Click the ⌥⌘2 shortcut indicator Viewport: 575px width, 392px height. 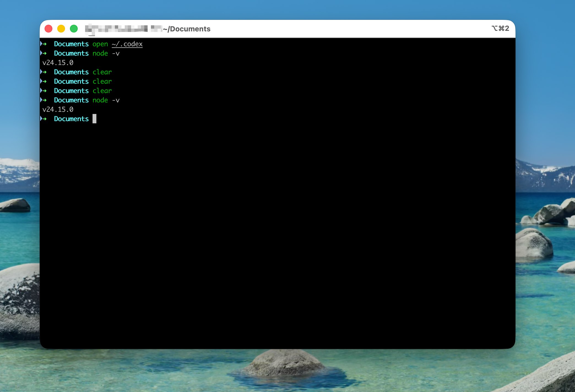pos(500,28)
